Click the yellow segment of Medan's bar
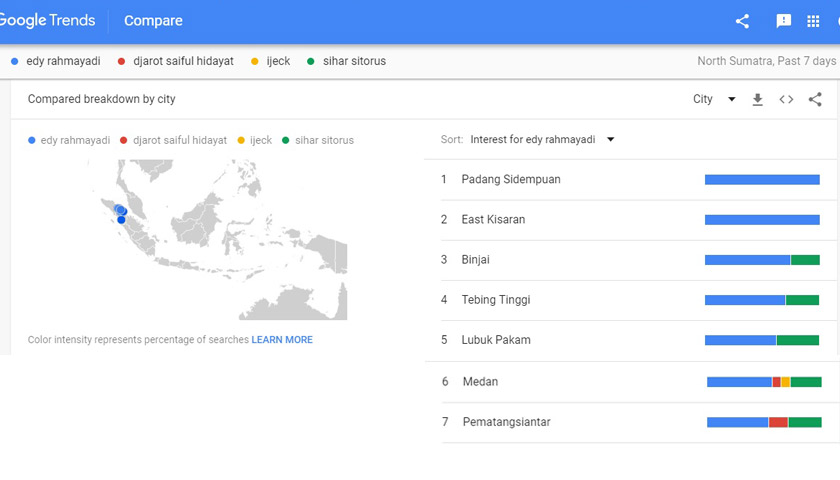This screenshot has height=480, width=840. 785,382
